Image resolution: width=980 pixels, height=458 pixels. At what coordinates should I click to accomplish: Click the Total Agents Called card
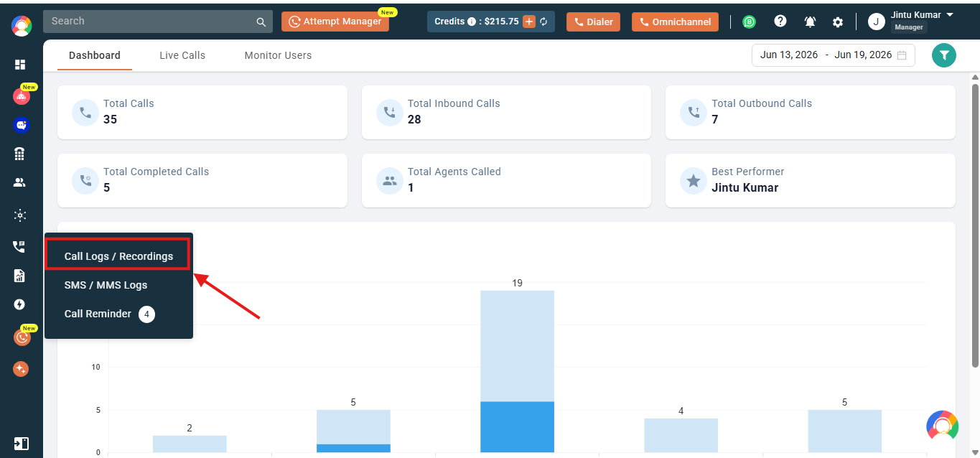(x=506, y=181)
